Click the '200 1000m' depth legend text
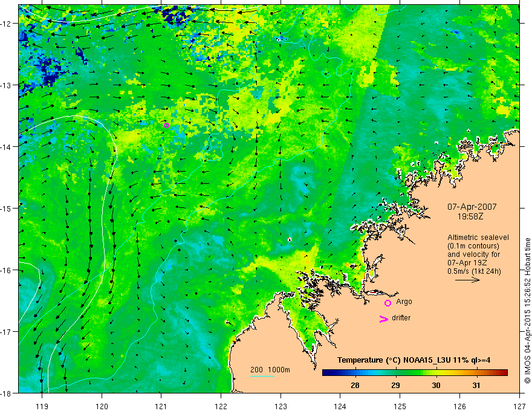 (x=270, y=370)
